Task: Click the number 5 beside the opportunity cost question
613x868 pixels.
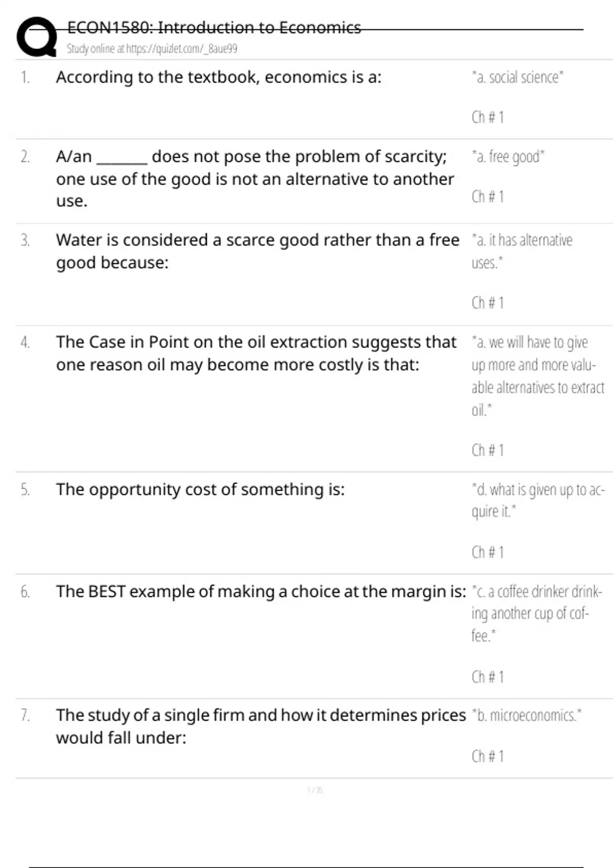Action: 25,489
